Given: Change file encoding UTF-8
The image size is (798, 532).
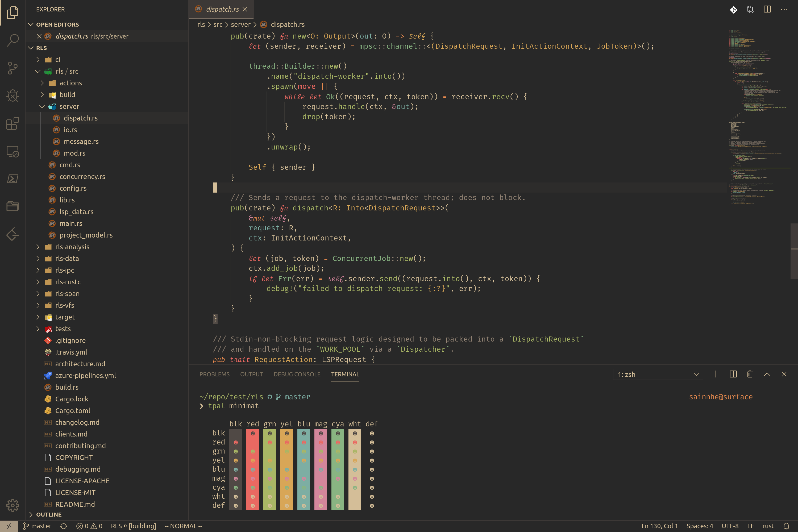Looking at the screenshot, I should coord(730,526).
